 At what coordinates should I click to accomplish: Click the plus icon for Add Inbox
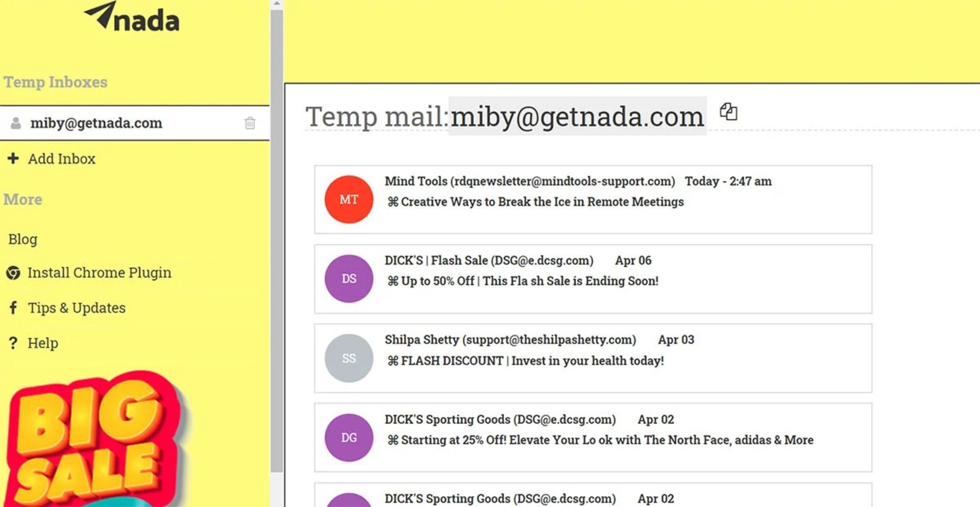(13, 158)
